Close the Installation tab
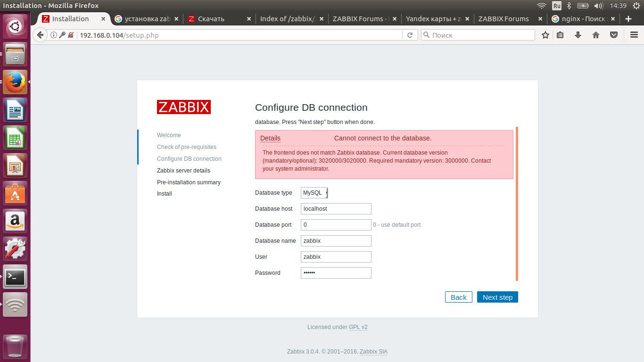The height and width of the screenshot is (362, 644). [103, 19]
